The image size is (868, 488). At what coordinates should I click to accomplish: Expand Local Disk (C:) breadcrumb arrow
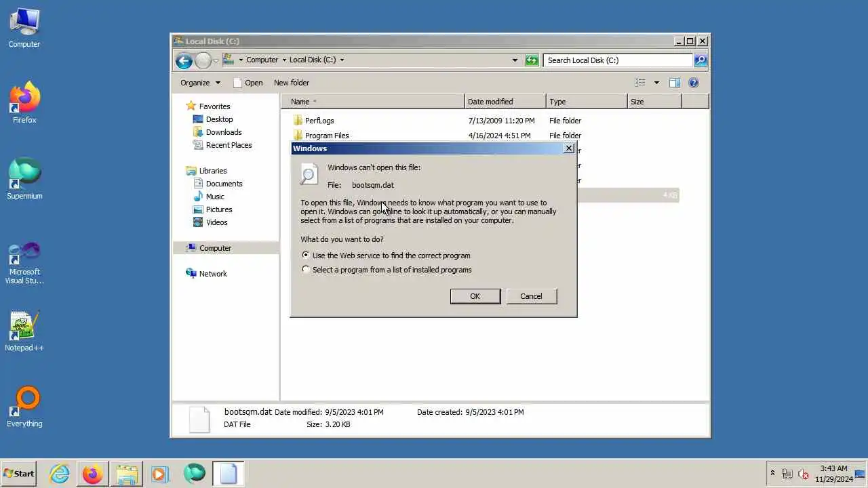coord(342,60)
